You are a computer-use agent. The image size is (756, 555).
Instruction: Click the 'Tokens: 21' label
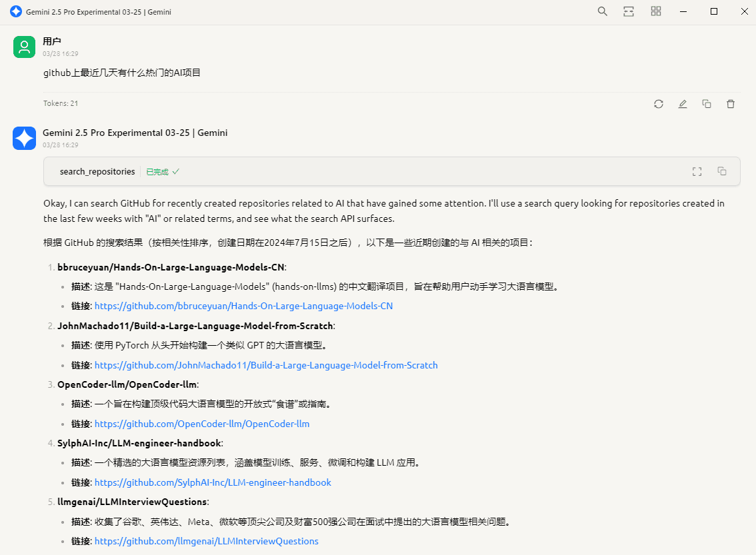coord(60,103)
